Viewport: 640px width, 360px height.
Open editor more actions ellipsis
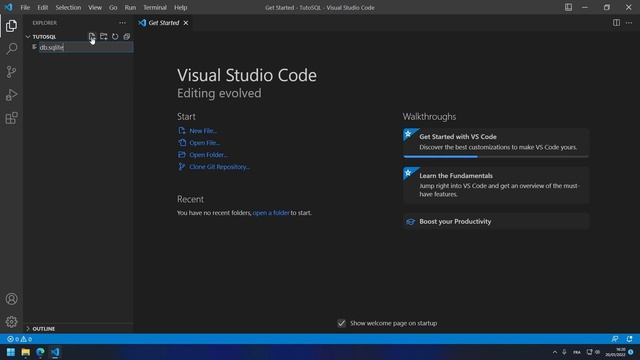click(629, 23)
